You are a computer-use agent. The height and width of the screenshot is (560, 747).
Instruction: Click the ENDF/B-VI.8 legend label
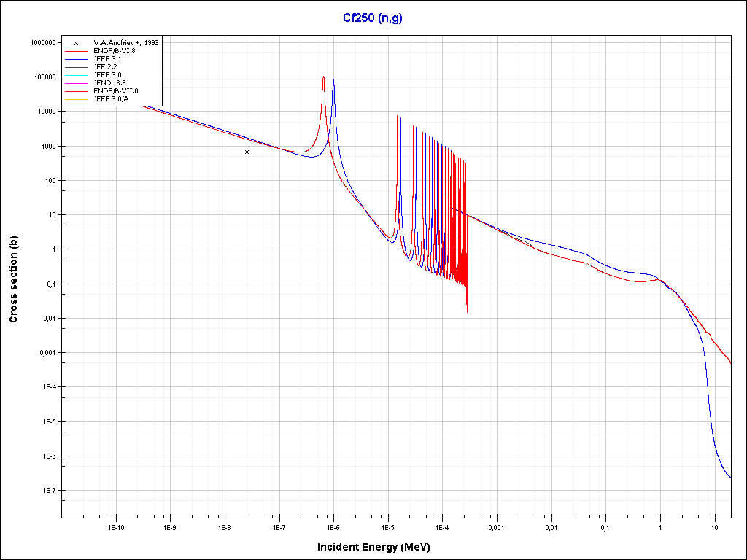[x=115, y=51]
